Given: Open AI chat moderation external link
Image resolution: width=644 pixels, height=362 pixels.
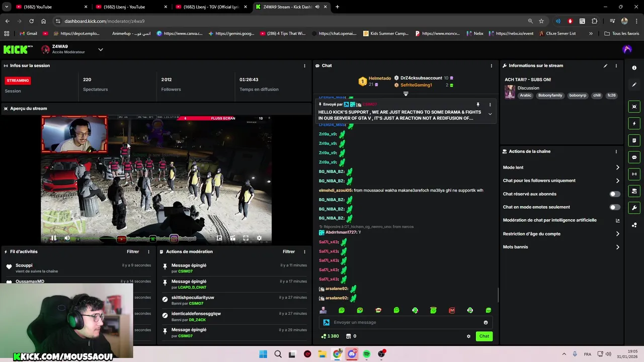Looking at the screenshot, I should click(617, 220).
